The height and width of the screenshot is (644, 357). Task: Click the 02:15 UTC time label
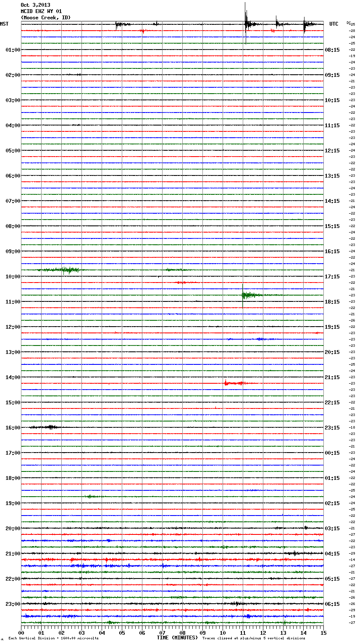(x=332, y=503)
